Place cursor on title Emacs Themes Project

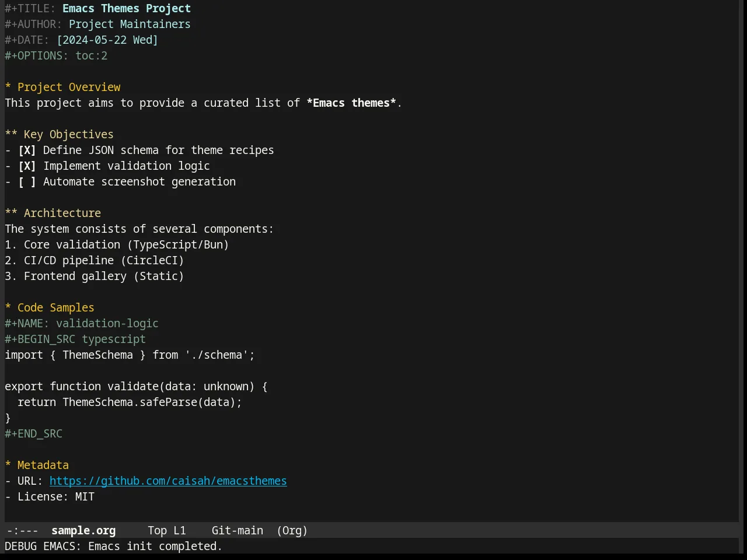pyautogui.click(x=127, y=9)
